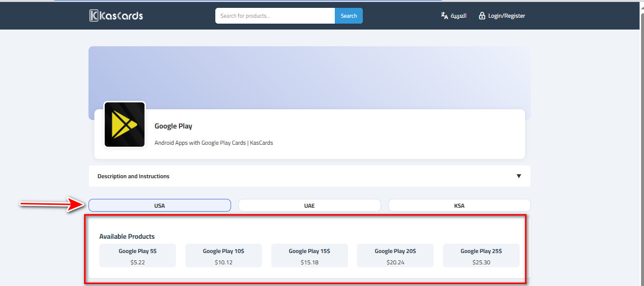Choose the Google Play 25$ product card

[x=481, y=255]
